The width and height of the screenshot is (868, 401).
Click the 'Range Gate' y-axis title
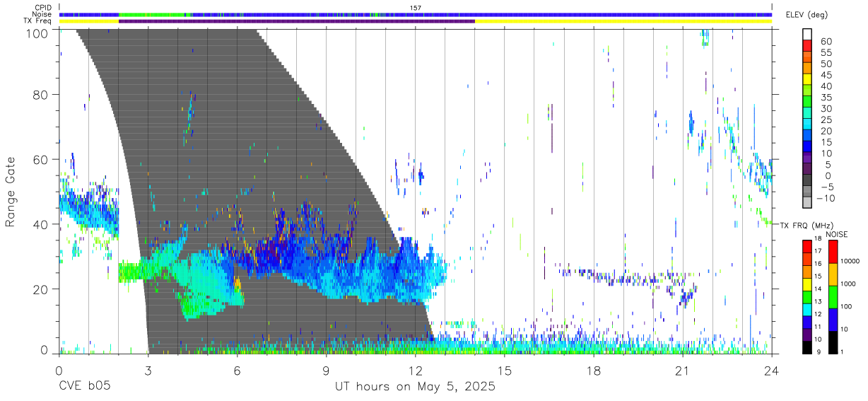pos(11,192)
